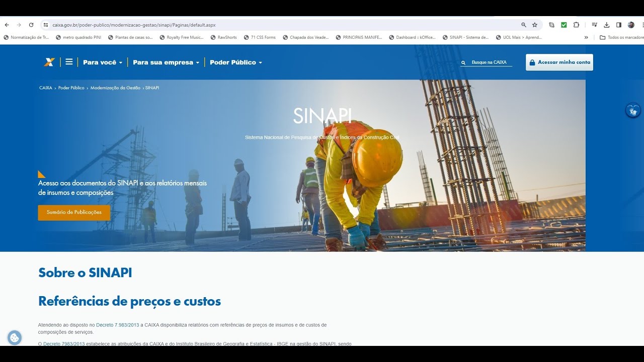
Task: Open the browser downloads icon
Action: pyautogui.click(x=607, y=25)
